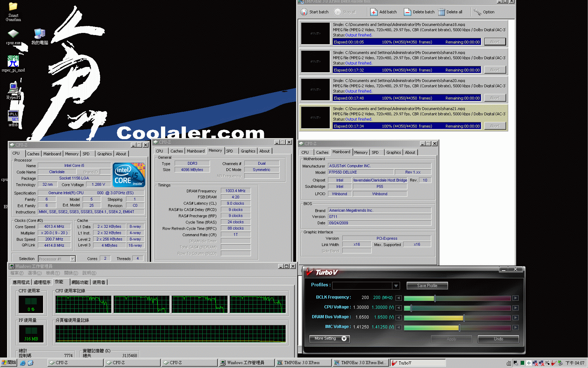The height and width of the screenshot is (368, 588).
Task: Switch to the SPD tab in Memory window
Action: click(230, 151)
